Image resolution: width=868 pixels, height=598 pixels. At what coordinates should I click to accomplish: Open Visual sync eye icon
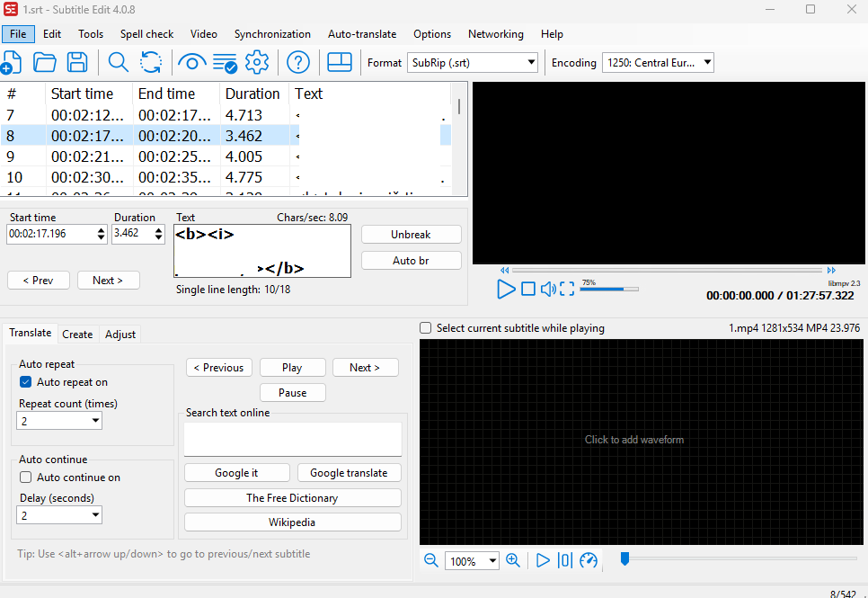(190, 62)
